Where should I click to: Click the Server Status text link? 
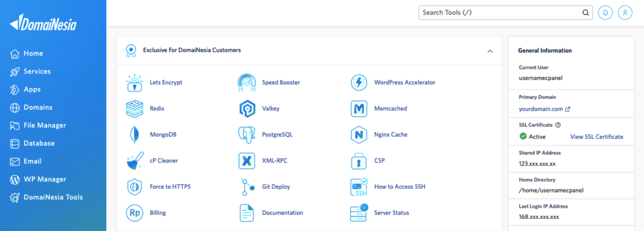(391, 213)
